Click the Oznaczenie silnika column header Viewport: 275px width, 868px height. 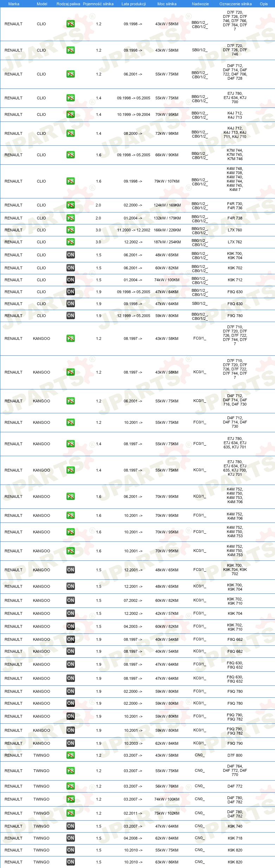236,4
